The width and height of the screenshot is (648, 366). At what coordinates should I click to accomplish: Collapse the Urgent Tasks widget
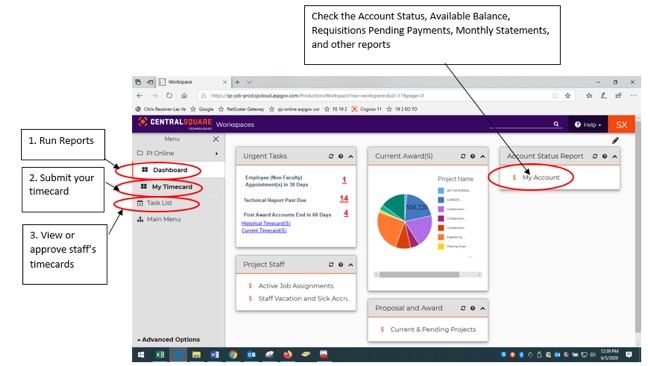pos(350,156)
